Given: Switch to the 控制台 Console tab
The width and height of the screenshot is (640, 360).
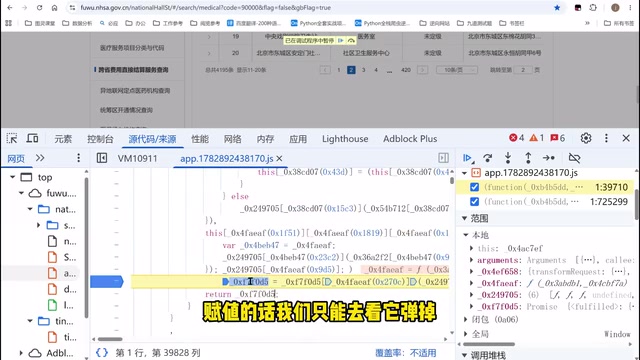Looking at the screenshot, I should 100,139.
